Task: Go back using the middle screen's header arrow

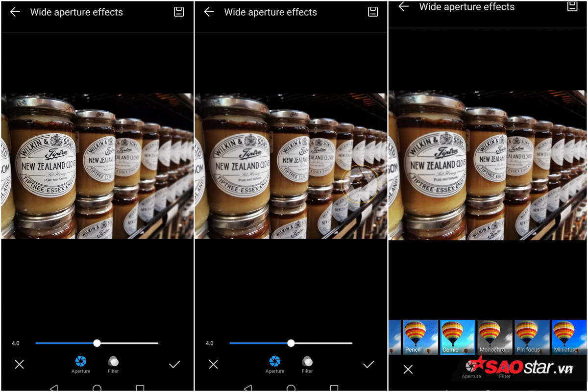Action: (209, 12)
